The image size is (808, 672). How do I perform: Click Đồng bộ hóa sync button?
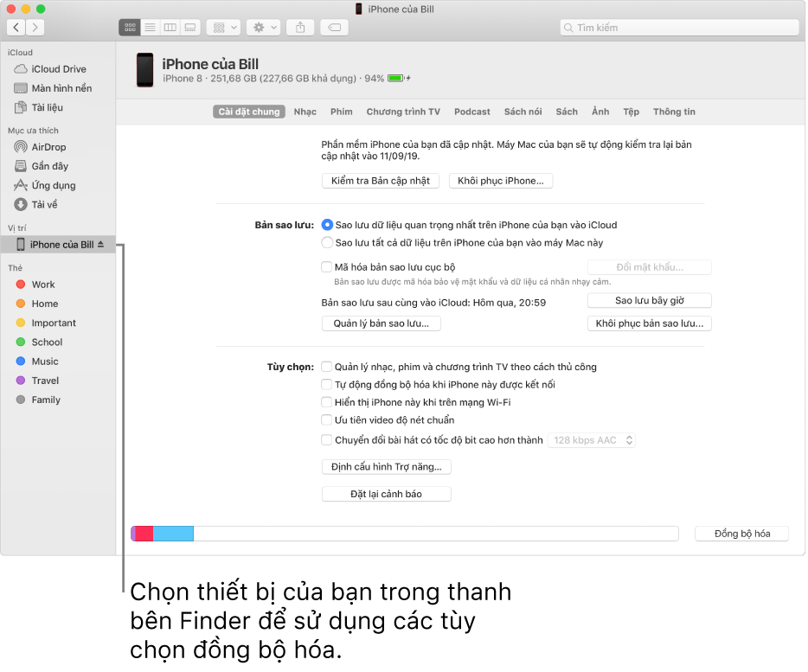pos(742,534)
